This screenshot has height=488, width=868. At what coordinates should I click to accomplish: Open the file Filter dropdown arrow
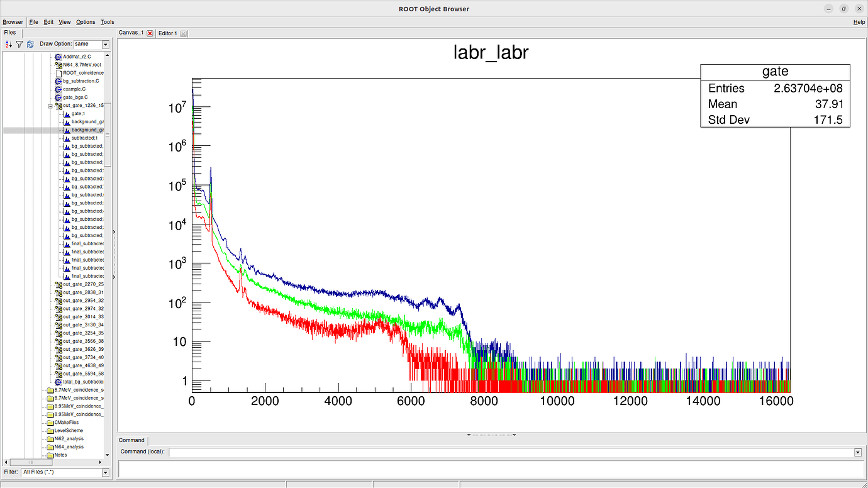[105, 472]
